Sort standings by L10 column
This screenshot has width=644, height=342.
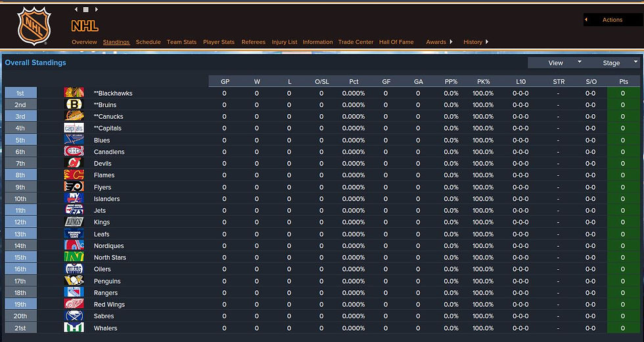520,81
